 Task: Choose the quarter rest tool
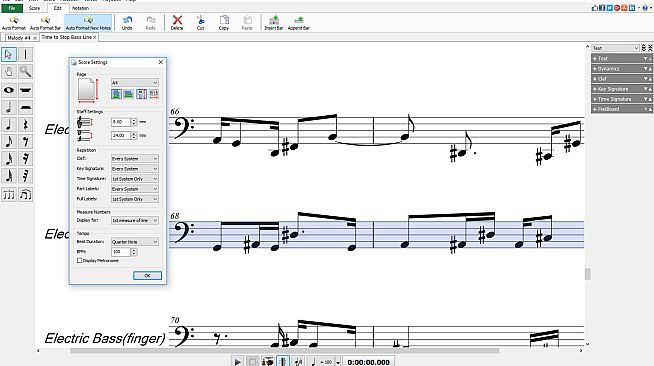25,125
